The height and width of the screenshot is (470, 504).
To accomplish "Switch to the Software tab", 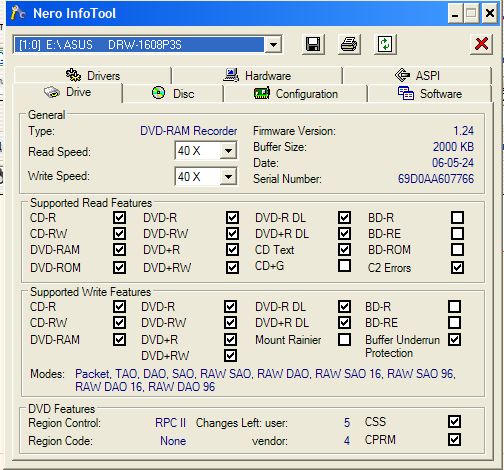I will click(430, 94).
